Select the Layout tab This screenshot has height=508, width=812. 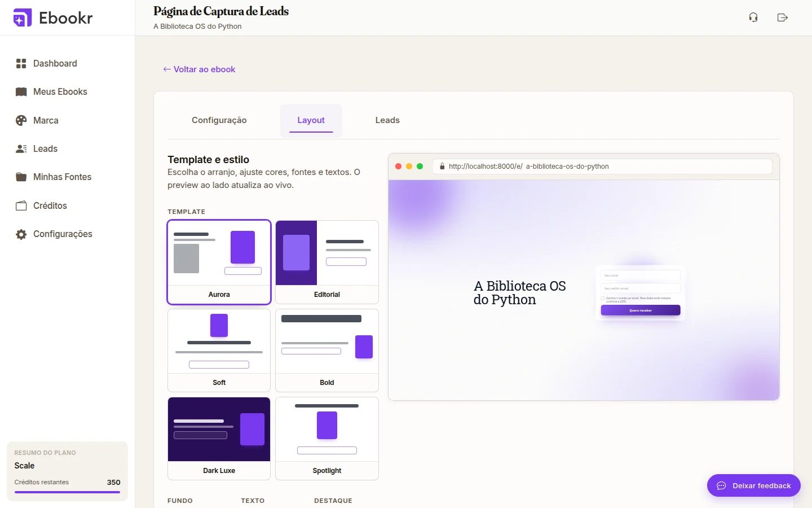pyautogui.click(x=311, y=120)
